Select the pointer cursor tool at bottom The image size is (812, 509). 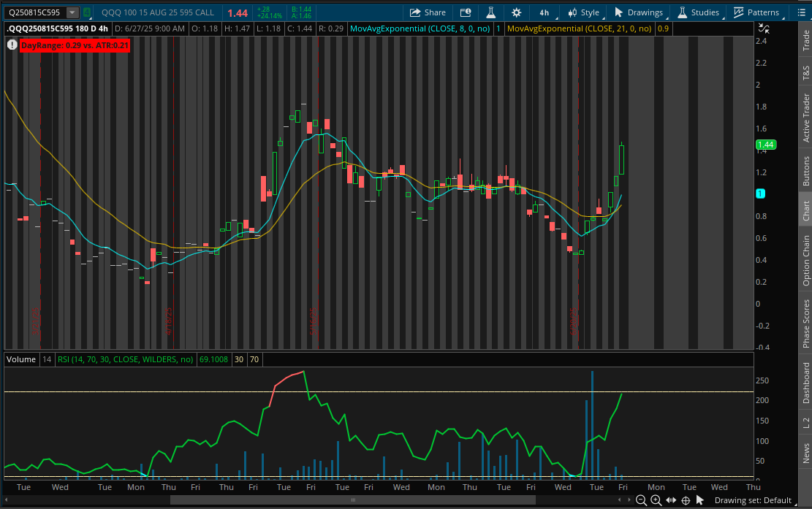[700, 500]
